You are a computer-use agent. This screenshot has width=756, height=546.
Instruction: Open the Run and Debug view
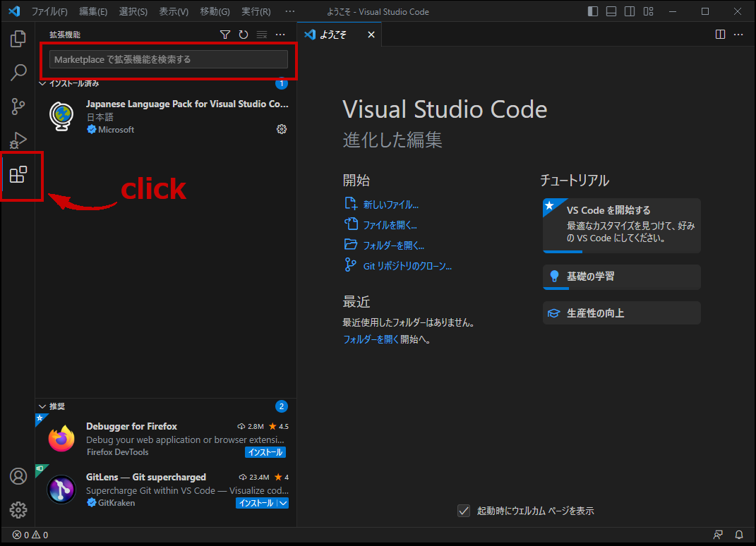coord(18,140)
